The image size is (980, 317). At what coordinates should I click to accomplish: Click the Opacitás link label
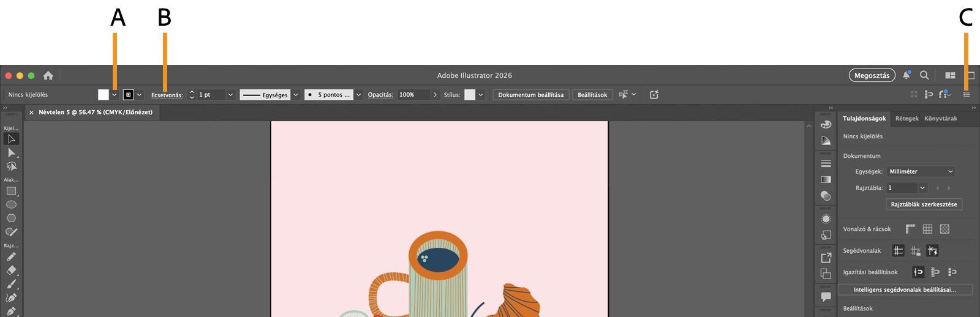pos(380,95)
